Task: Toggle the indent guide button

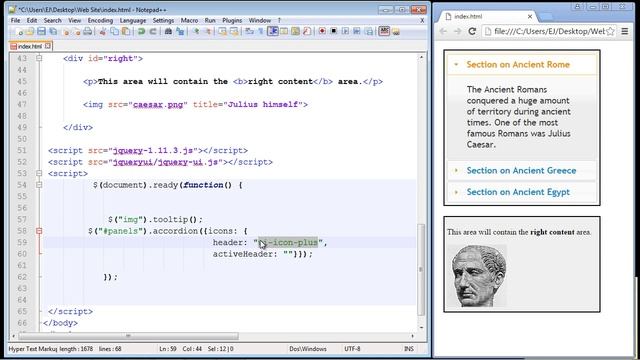Action: tap(273, 31)
